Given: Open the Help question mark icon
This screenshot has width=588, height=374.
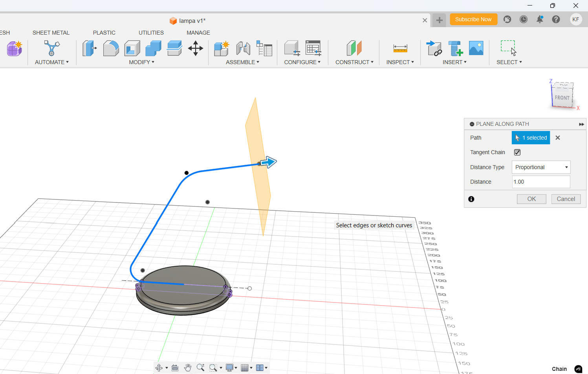Looking at the screenshot, I should (x=556, y=19).
